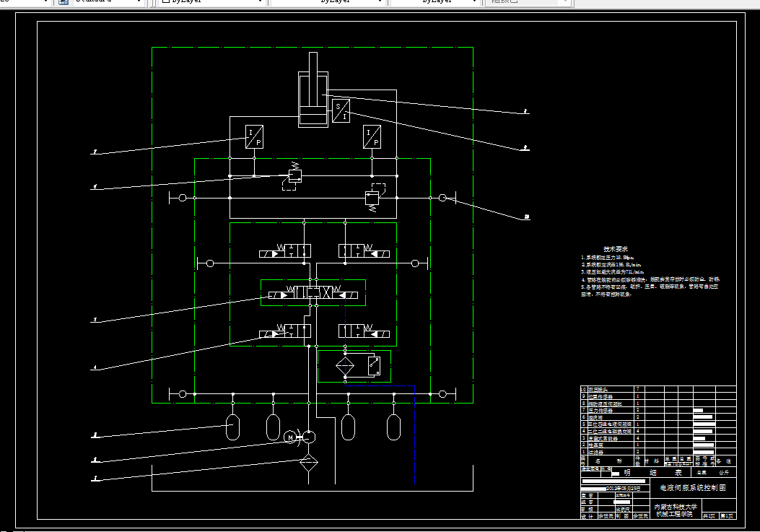The image size is (760, 532).
Task: Select the right I/P pressure sensor symbol
Action: [372, 136]
